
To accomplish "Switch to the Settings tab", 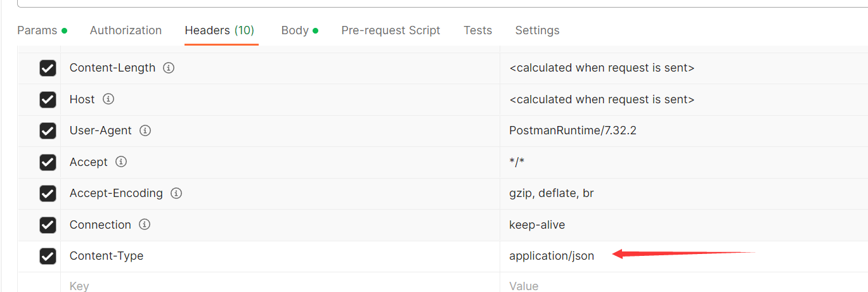I will [x=537, y=30].
